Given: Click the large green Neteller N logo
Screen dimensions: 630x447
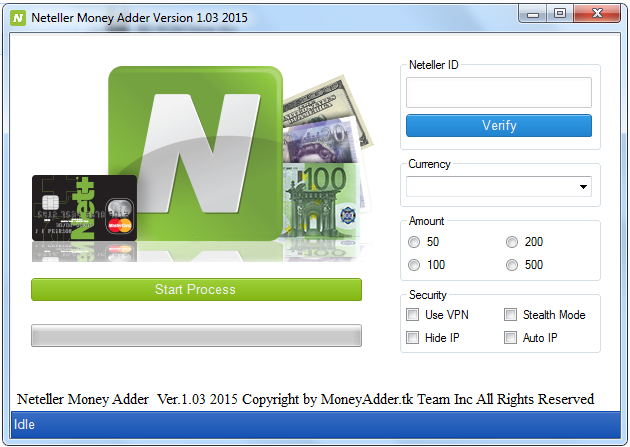Looking at the screenshot, I should (196, 153).
